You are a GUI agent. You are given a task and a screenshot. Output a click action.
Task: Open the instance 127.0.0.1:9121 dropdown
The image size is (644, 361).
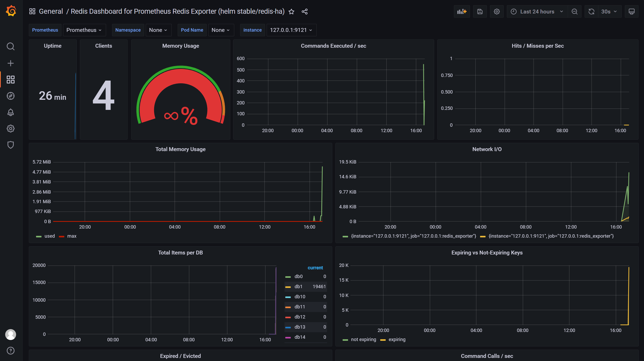[x=292, y=30]
